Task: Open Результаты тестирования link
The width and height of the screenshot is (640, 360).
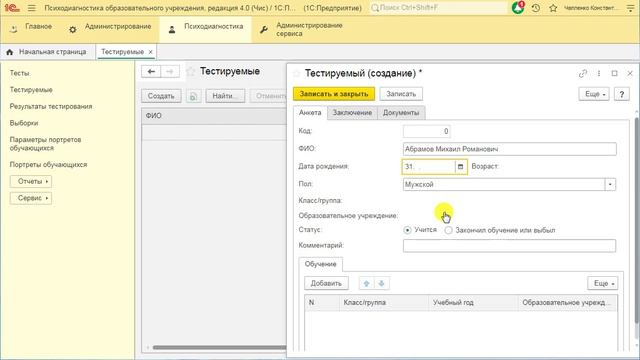Action: point(51,107)
